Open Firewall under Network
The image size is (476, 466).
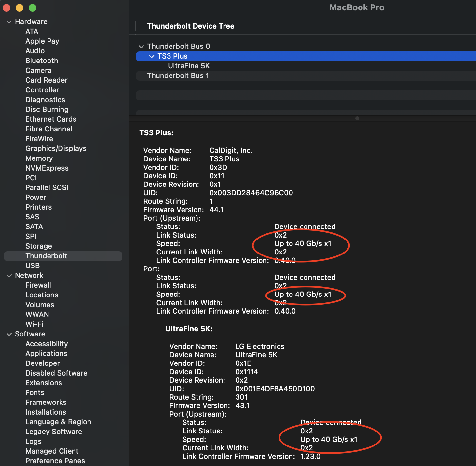[38, 285]
